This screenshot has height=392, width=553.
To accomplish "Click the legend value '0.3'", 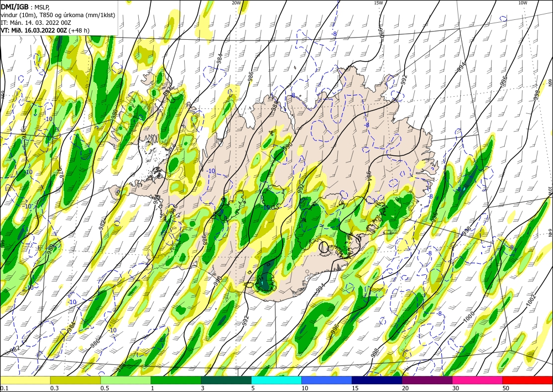I will click(x=54, y=388).
